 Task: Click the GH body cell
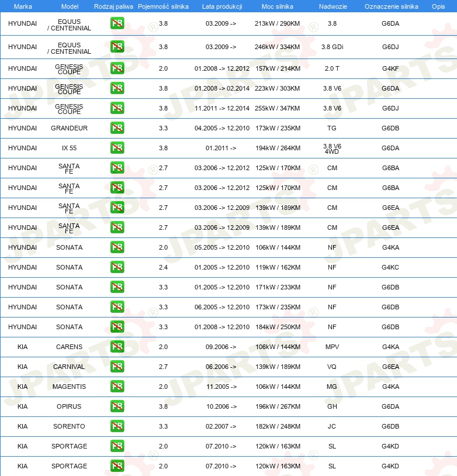coord(332,406)
